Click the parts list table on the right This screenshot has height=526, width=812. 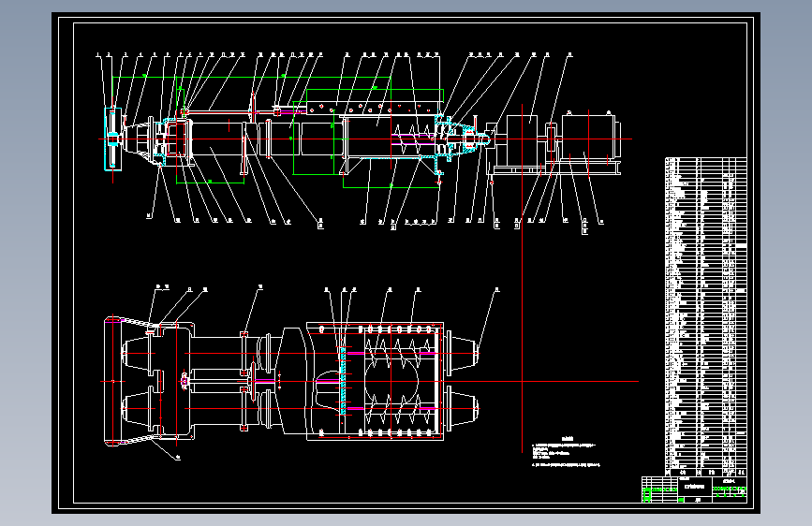coord(705,317)
